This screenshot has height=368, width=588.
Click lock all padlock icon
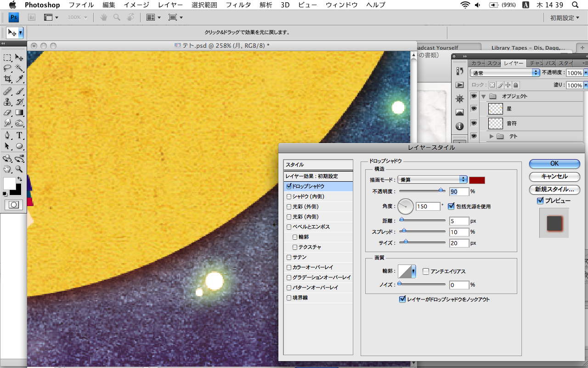[516, 85]
